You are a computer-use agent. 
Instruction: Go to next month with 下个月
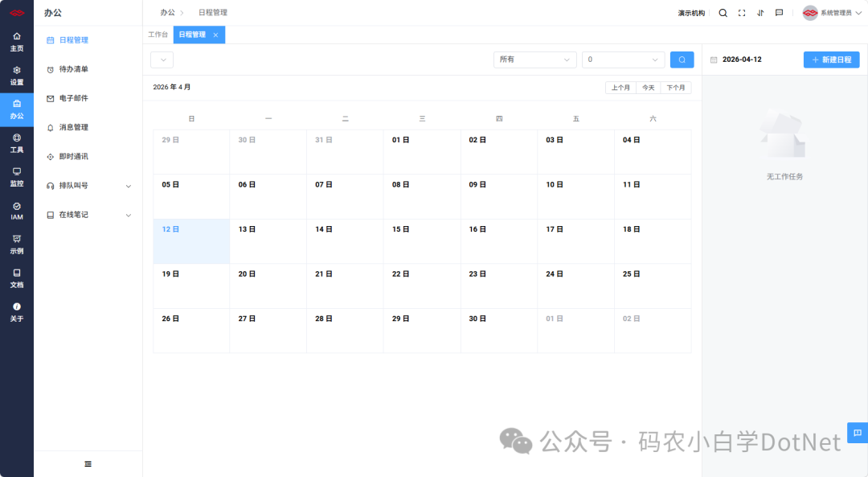676,88
